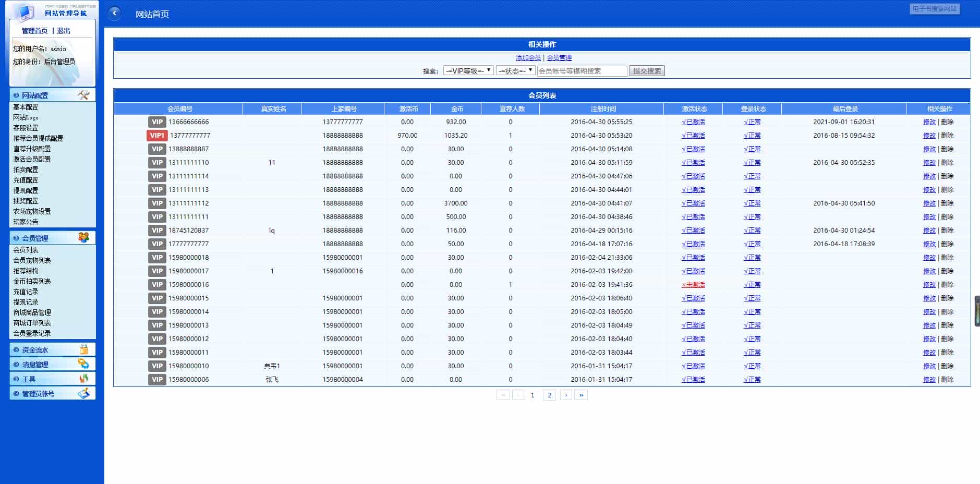Click the round back arrow icon in header
980x484 pixels.
pyautogui.click(x=114, y=14)
